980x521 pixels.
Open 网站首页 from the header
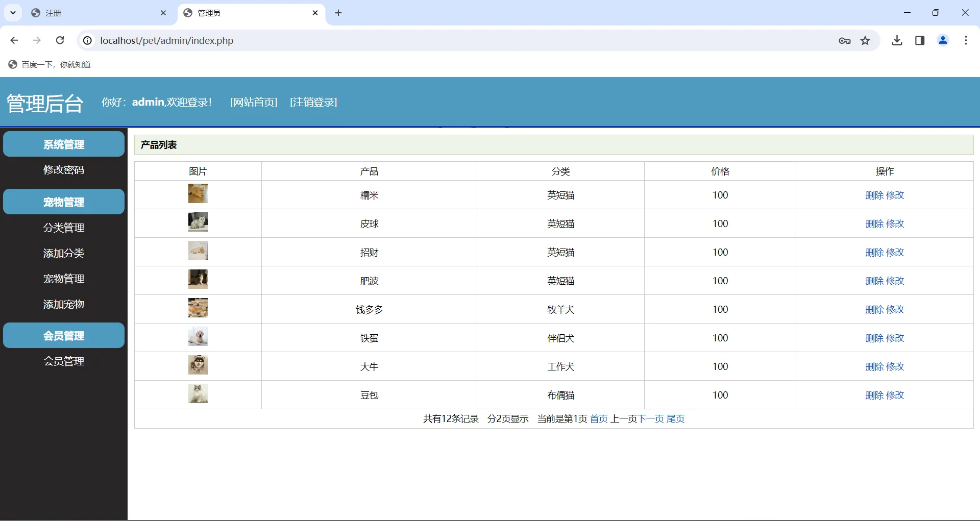pos(254,102)
